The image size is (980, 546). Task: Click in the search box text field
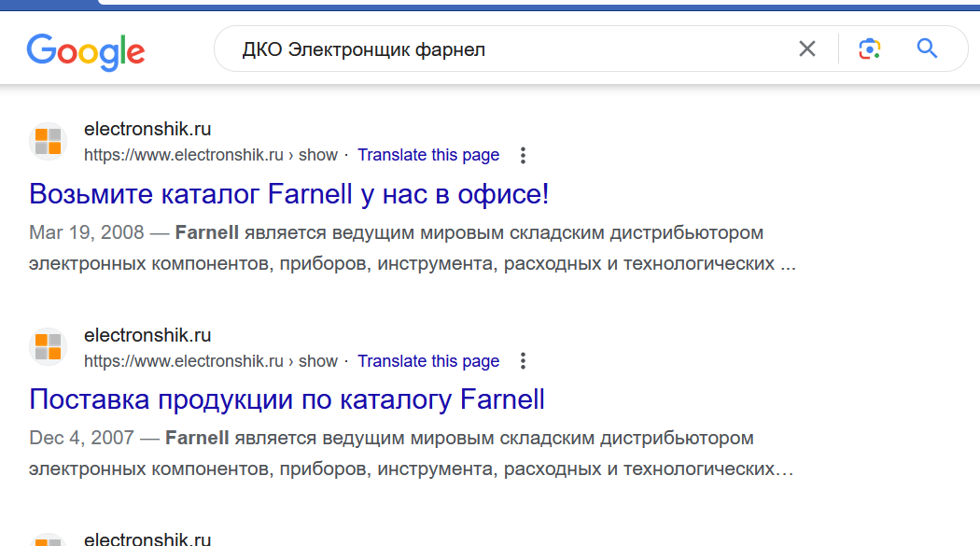(504, 49)
